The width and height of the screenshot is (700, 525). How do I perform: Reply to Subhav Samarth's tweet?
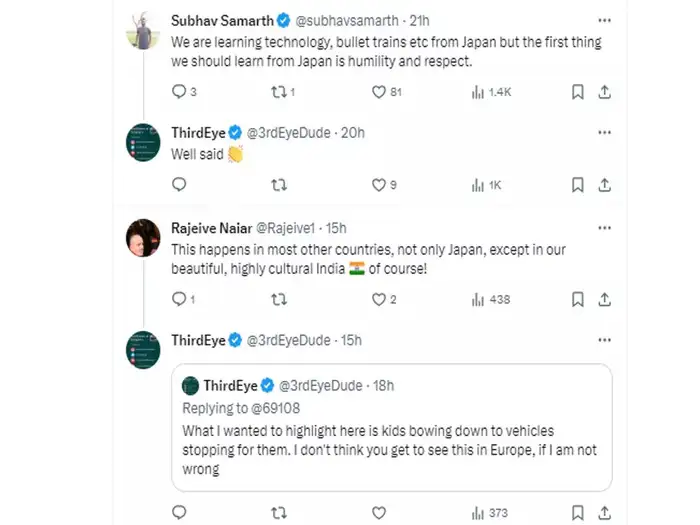point(179,92)
